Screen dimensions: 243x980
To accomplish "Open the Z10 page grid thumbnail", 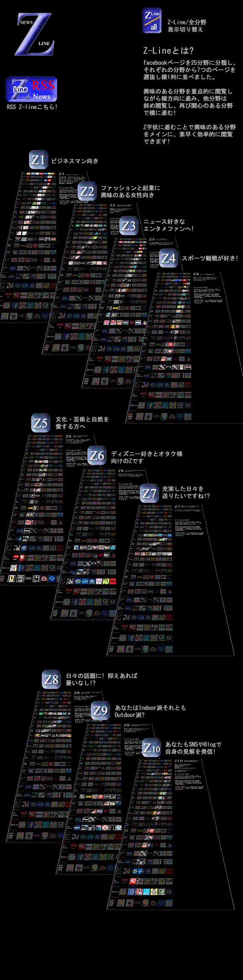I will [171, 834].
